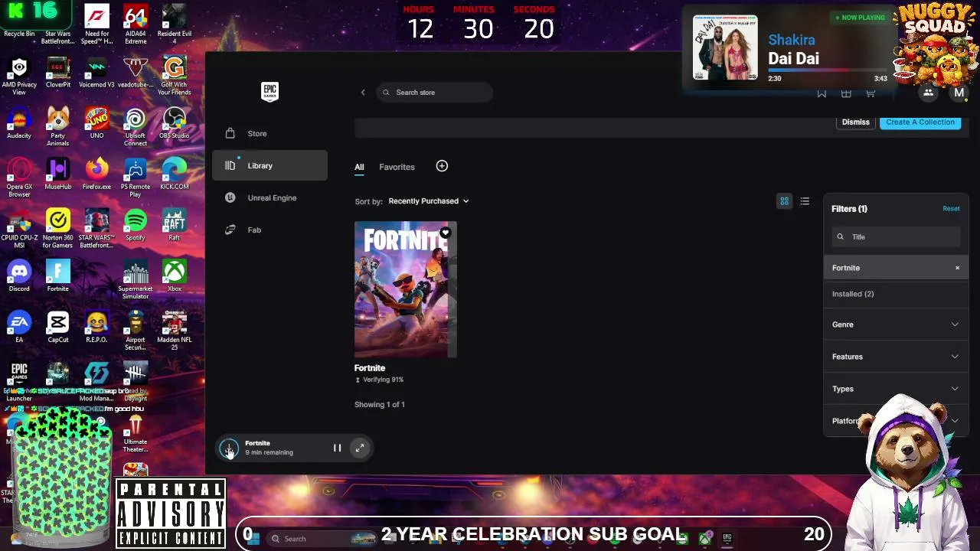Switch library to list view
Image resolution: width=980 pixels, height=551 pixels.
click(x=805, y=201)
